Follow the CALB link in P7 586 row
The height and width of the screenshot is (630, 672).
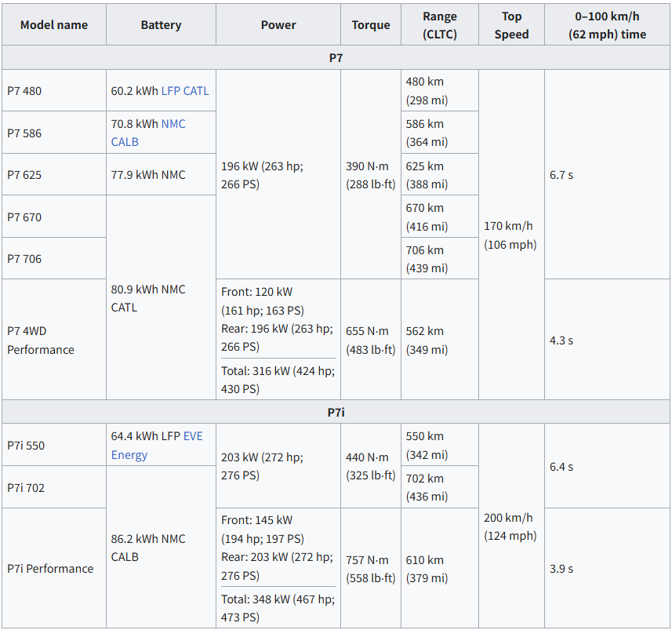(125, 142)
